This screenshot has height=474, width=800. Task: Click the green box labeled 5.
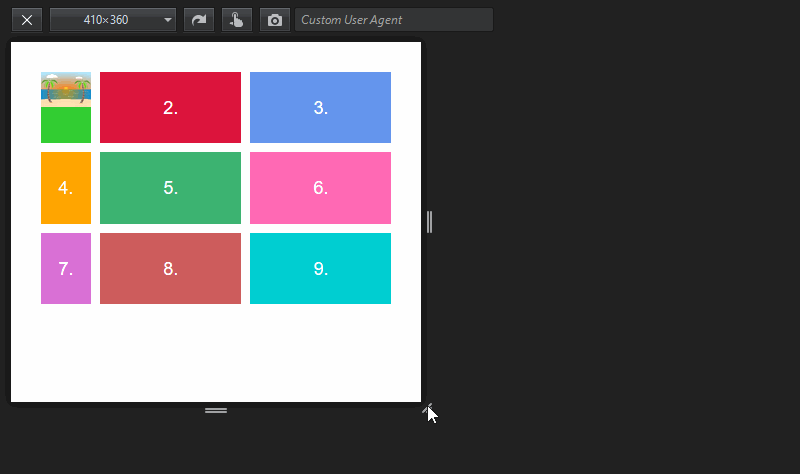click(170, 188)
